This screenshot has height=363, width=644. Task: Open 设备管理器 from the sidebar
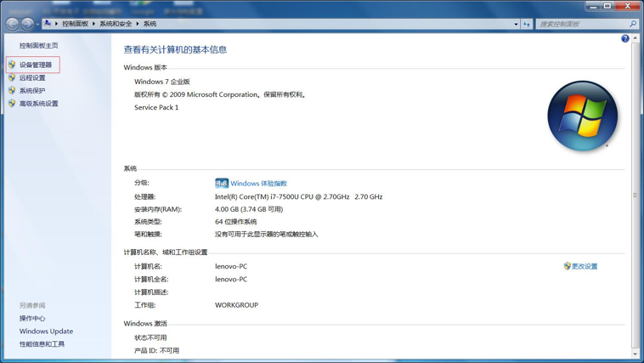(36, 65)
